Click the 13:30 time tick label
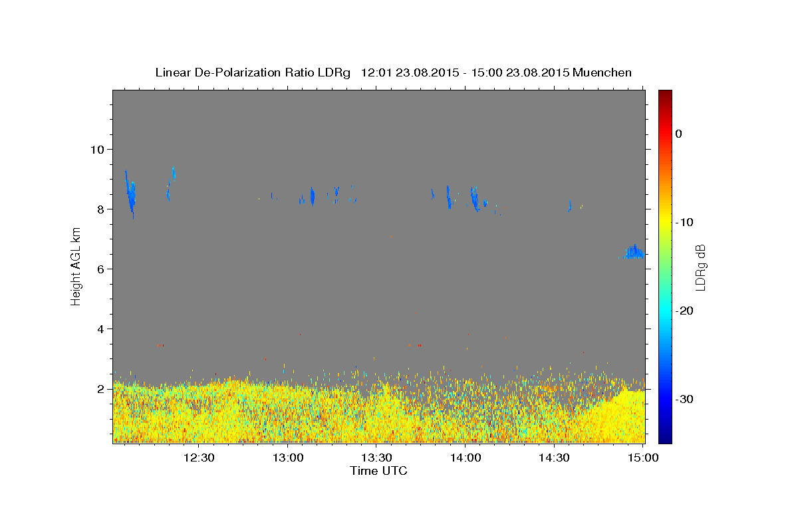The width and height of the screenshot is (798, 532). tap(376, 458)
